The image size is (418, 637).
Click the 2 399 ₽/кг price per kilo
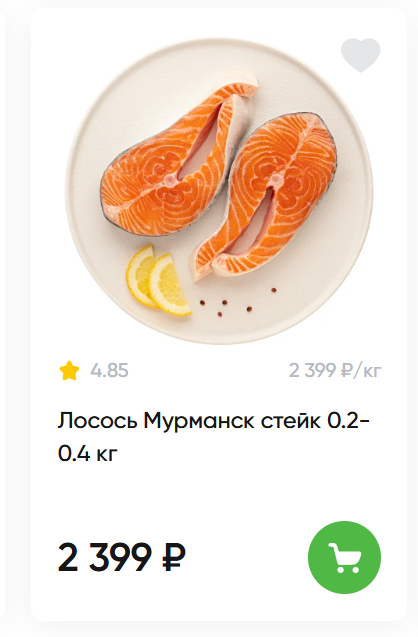click(x=335, y=370)
